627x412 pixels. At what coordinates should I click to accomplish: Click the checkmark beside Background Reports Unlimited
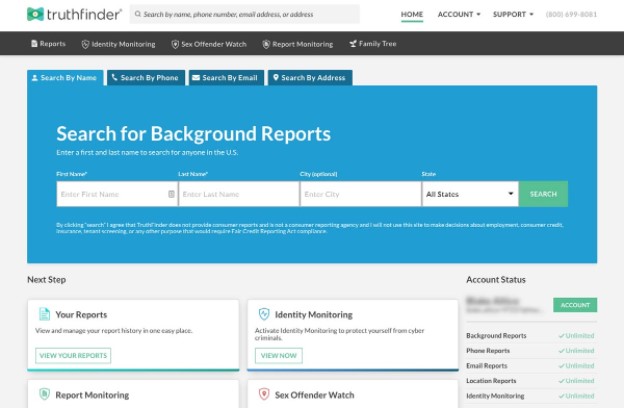561,336
